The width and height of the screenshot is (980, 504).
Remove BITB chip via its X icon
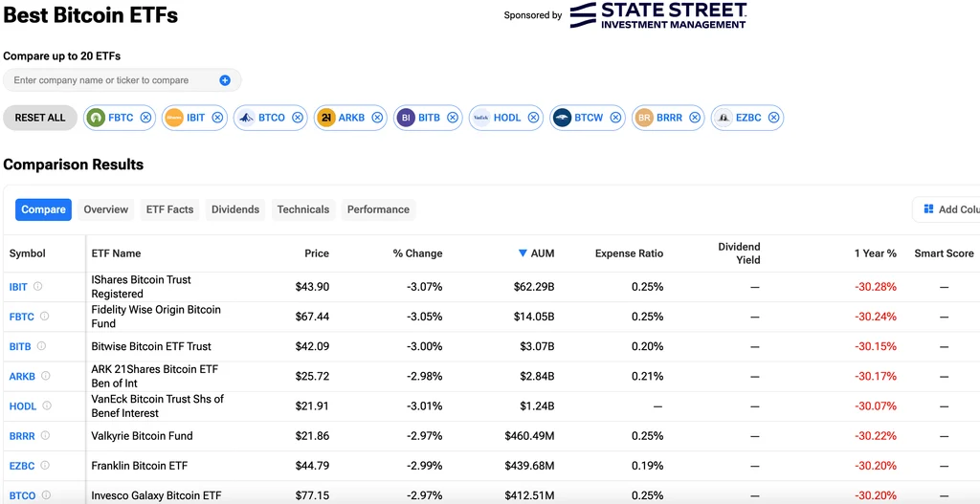[452, 118]
